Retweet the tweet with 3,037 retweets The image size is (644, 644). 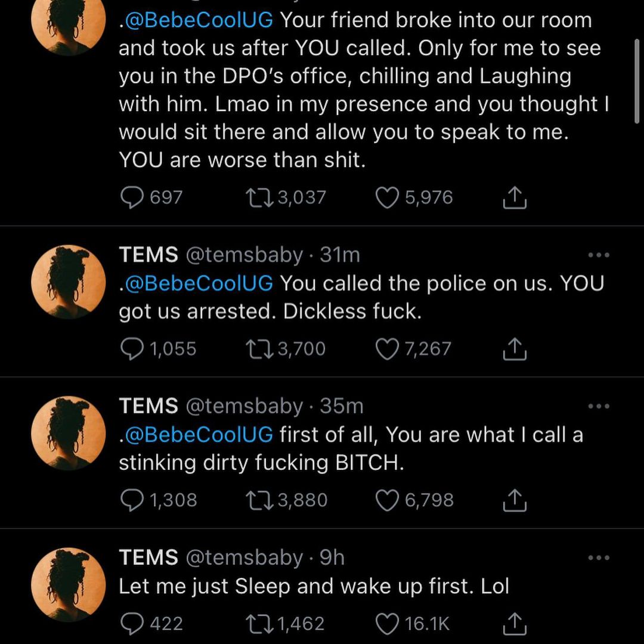click(x=259, y=198)
